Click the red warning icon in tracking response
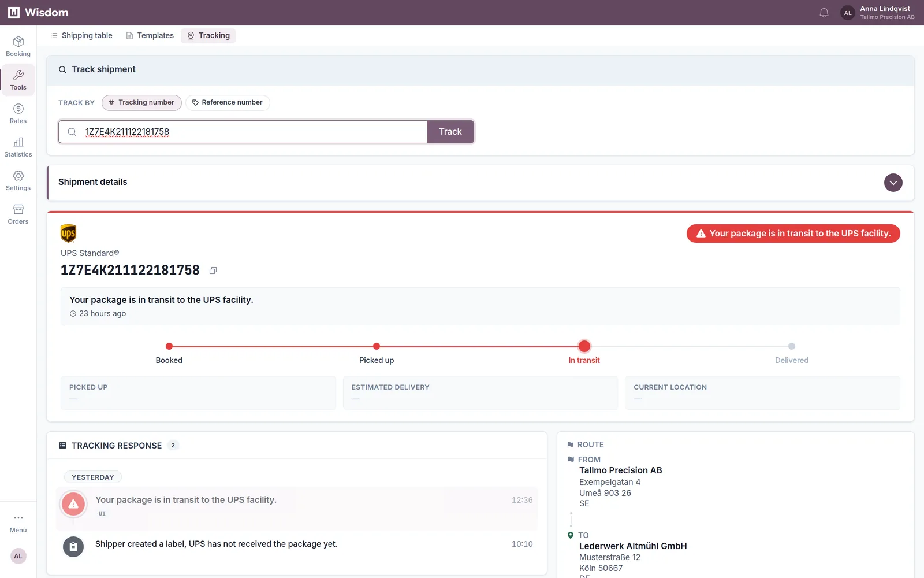The image size is (924, 578). coord(73,504)
